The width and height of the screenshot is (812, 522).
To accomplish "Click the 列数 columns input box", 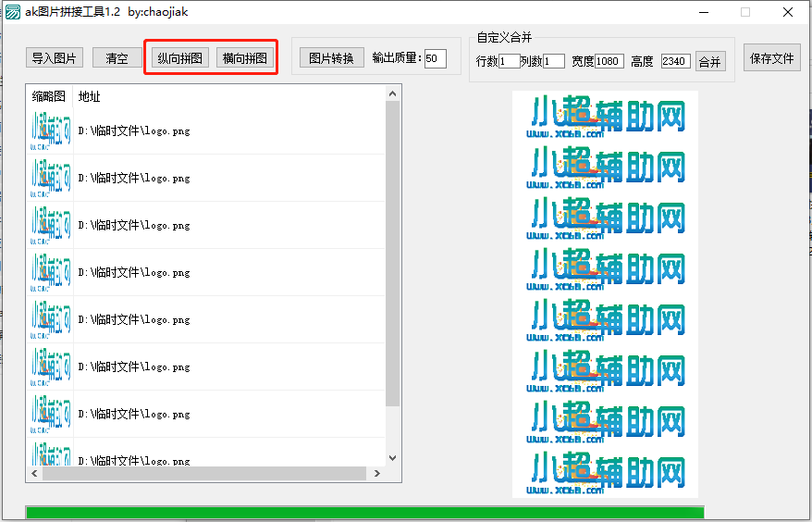I will (x=553, y=62).
